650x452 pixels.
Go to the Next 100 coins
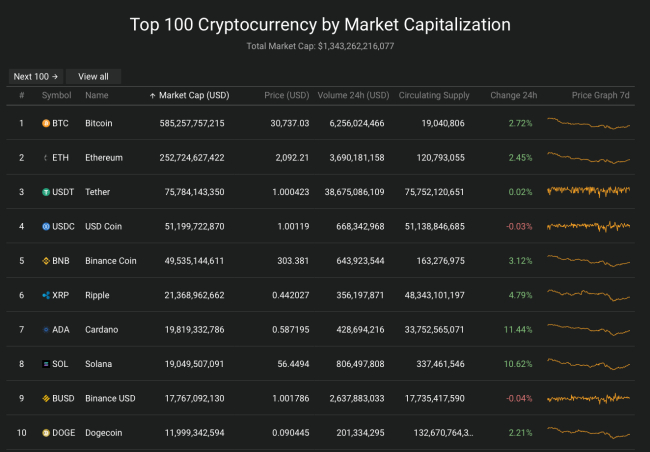(36, 76)
